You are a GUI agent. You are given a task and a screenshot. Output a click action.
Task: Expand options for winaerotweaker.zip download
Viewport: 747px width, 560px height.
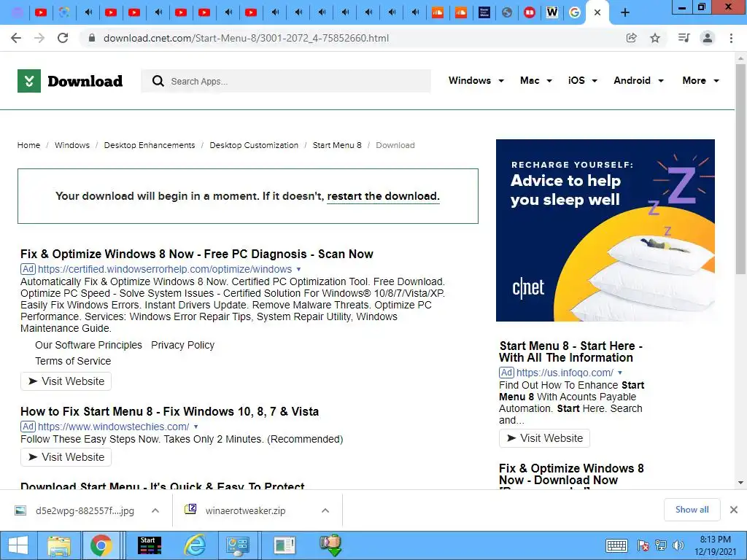(x=325, y=510)
